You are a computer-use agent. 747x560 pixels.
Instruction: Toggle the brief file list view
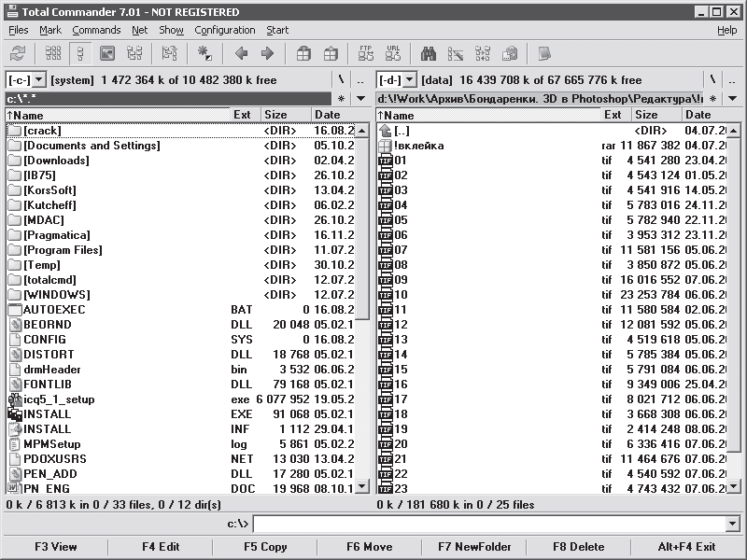pos(53,54)
